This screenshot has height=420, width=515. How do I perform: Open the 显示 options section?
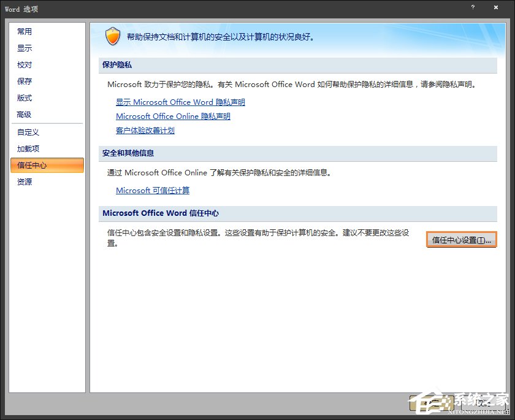tap(25, 48)
